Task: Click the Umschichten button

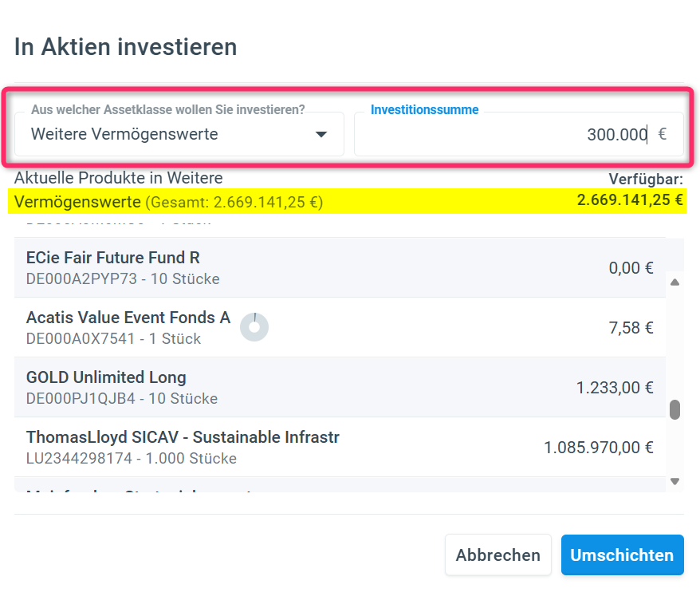Action: [623, 555]
